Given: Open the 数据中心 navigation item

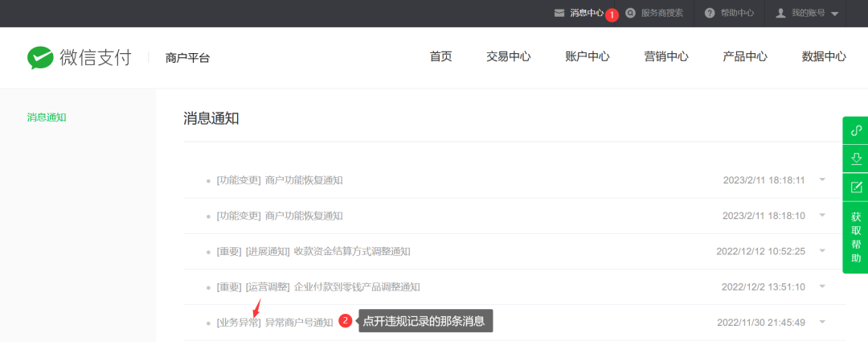Looking at the screenshot, I should point(824,56).
